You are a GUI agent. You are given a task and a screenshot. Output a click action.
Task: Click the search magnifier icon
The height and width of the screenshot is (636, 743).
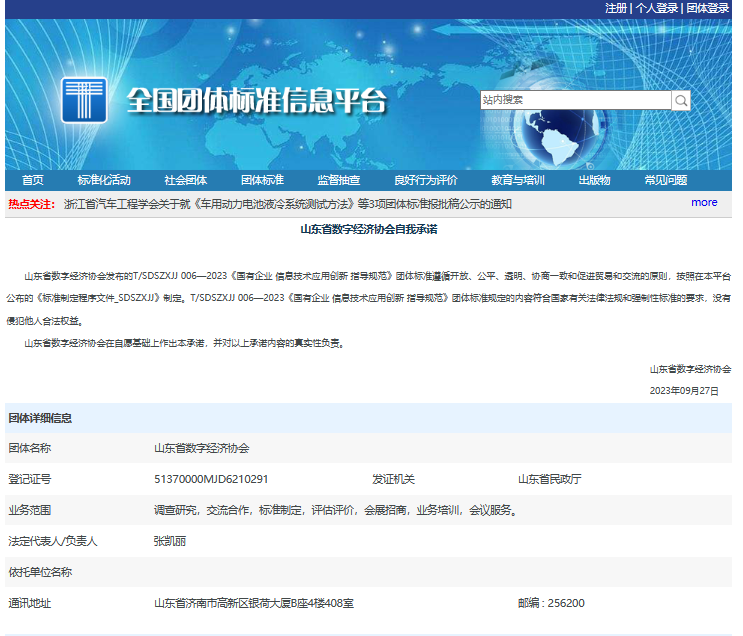tap(681, 100)
